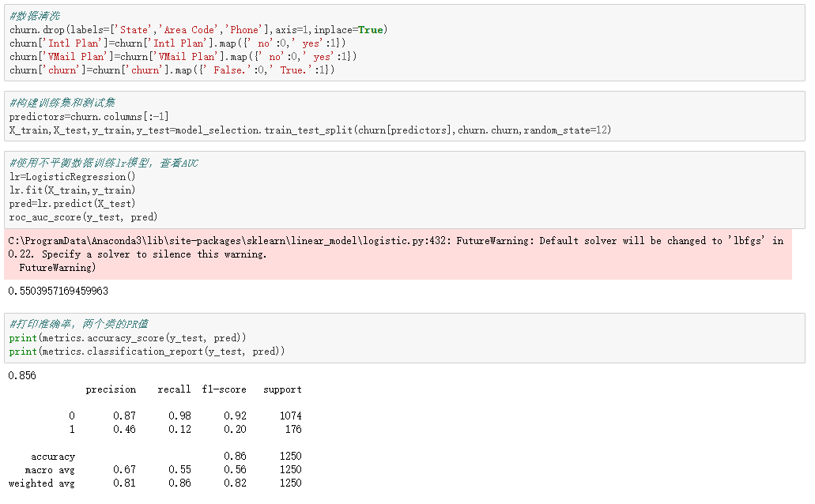The width and height of the screenshot is (815, 504).
Task: Click the train_test_split line of code
Action: click(310, 130)
